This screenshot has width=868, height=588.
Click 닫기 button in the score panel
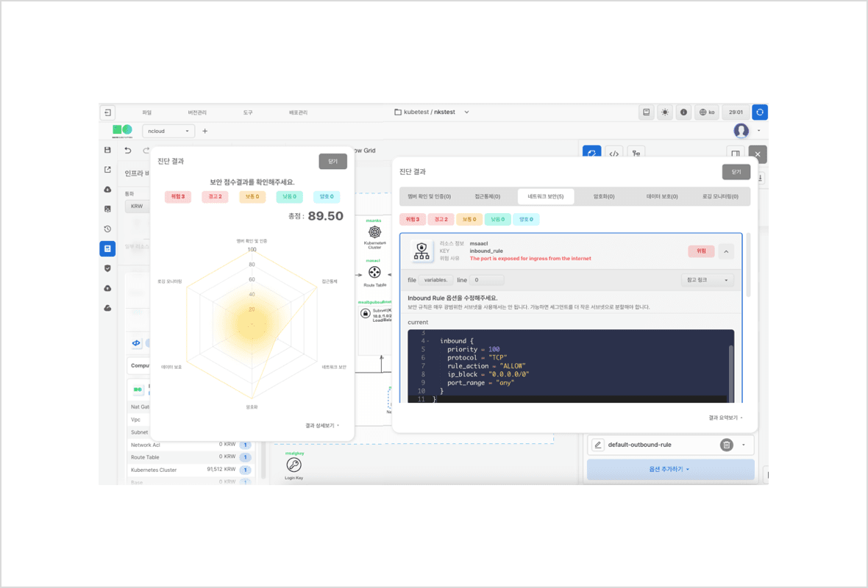pyautogui.click(x=332, y=162)
